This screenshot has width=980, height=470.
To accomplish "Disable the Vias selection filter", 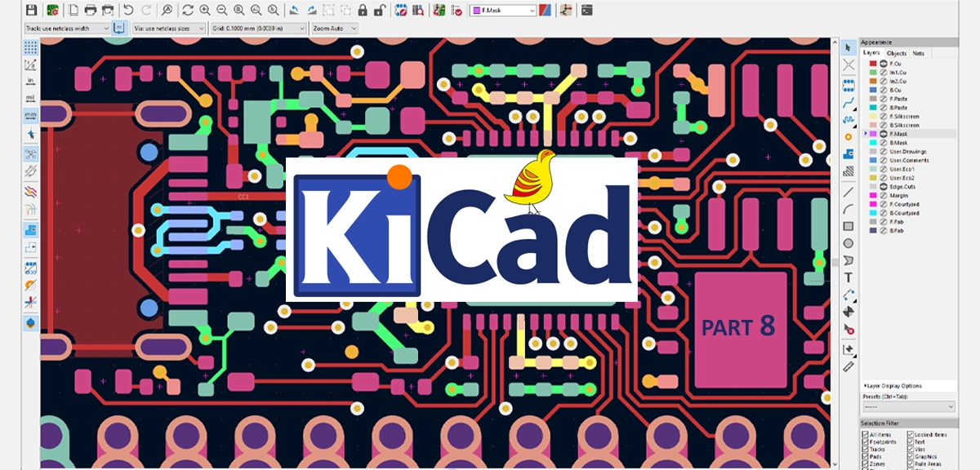I will pyautogui.click(x=911, y=449).
